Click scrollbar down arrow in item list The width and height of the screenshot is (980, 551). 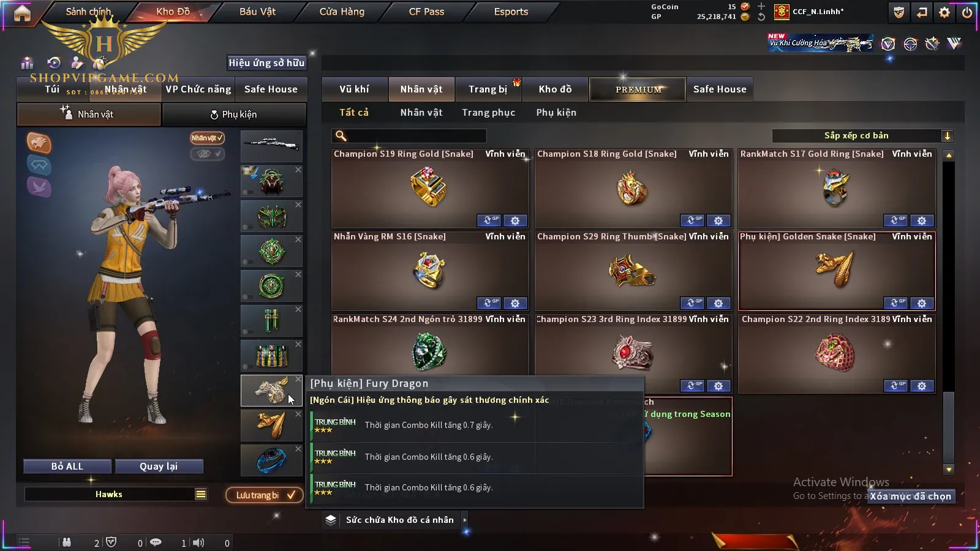pos(949,470)
